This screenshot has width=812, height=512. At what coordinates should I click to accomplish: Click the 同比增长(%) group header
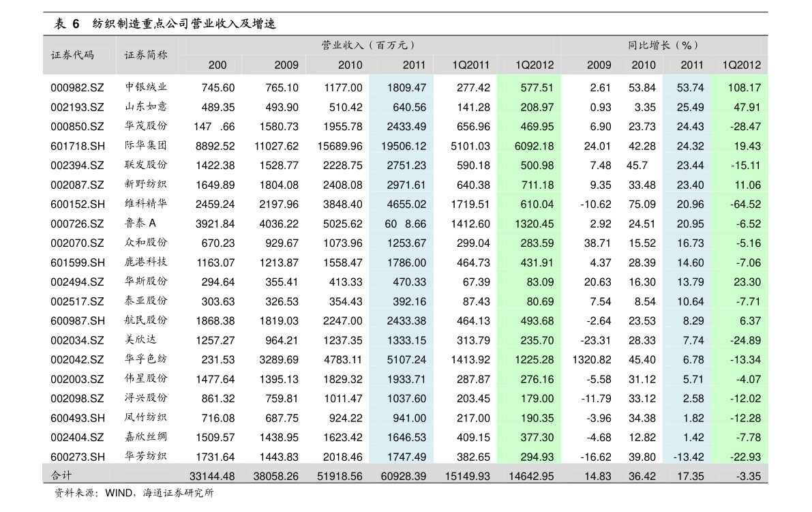tap(663, 46)
